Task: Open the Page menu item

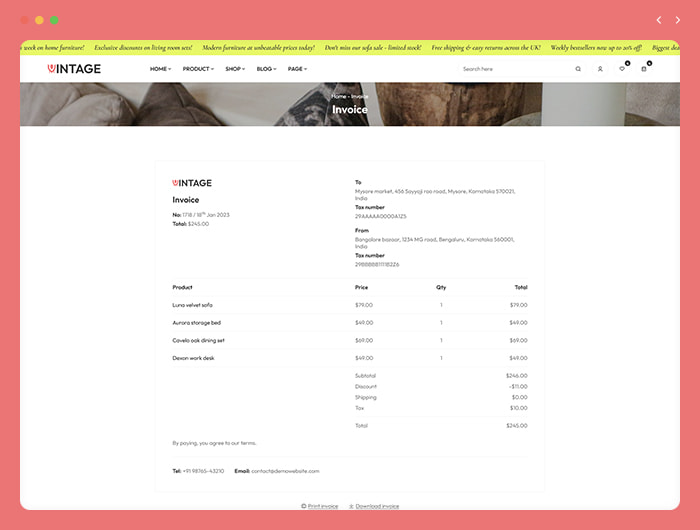Action: pos(297,69)
